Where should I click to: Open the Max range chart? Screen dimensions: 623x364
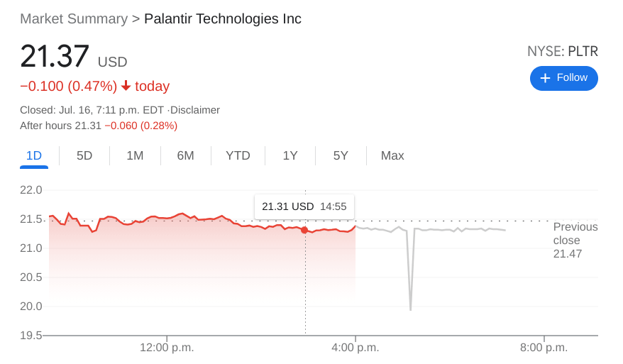pyautogui.click(x=392, y=155)
